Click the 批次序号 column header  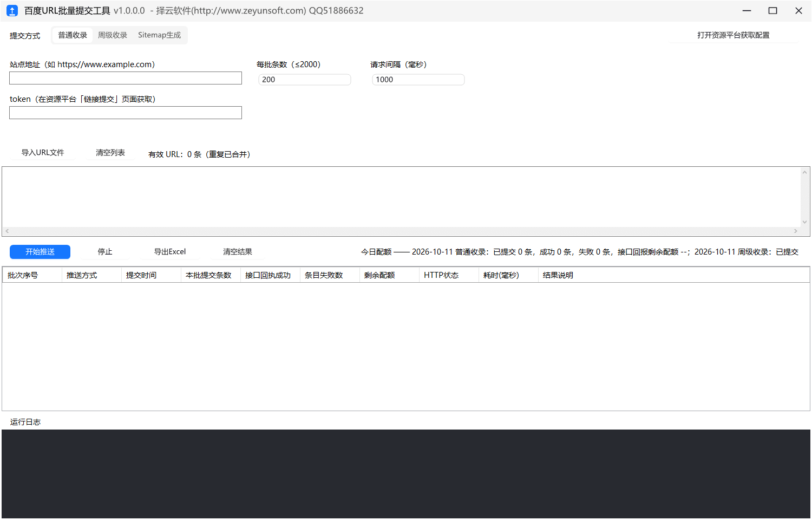[32, 275]
